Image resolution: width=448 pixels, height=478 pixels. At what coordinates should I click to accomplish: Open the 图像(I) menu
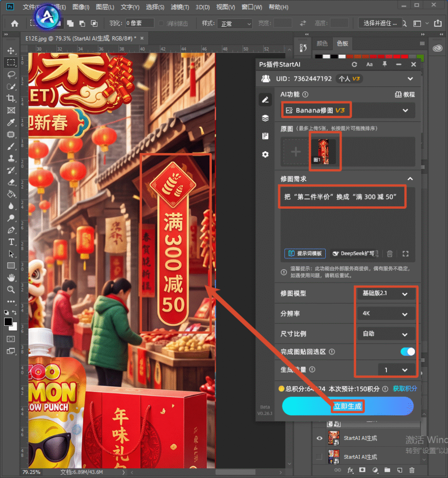[81, 7]
